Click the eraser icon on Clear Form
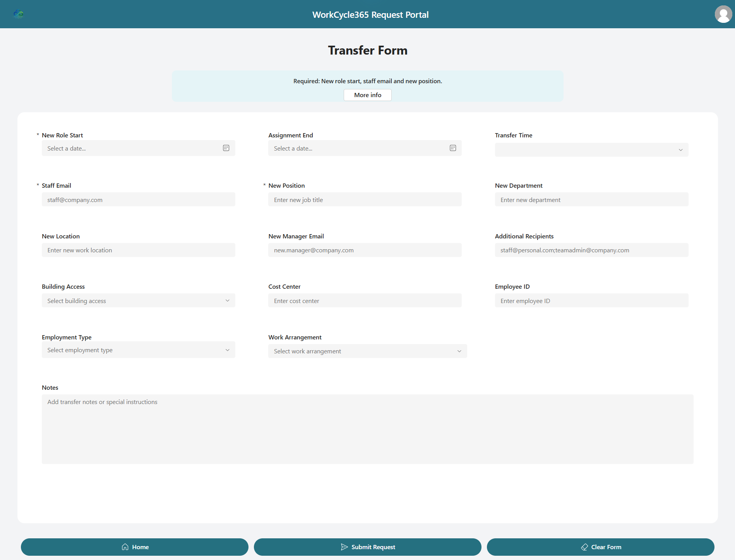Viewport: 735px width, 560px height. coord(584,547)
